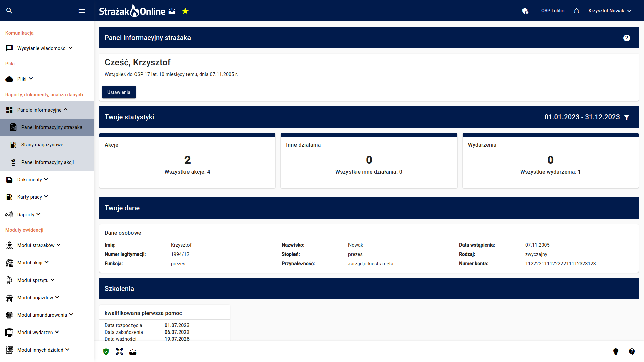This screenshot has height=362, width=644.
Task: Click the Akcje statistics card
Action: (187, 161)
